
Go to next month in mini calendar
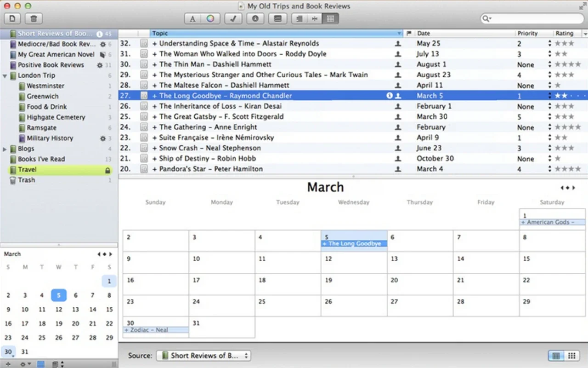111,254
